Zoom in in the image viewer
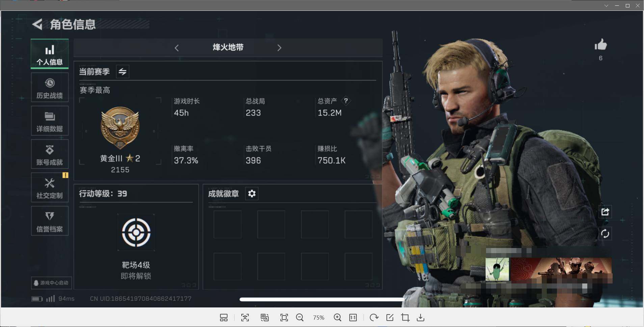Viewport: 644px width, 327px height. [x=338, y=318]
